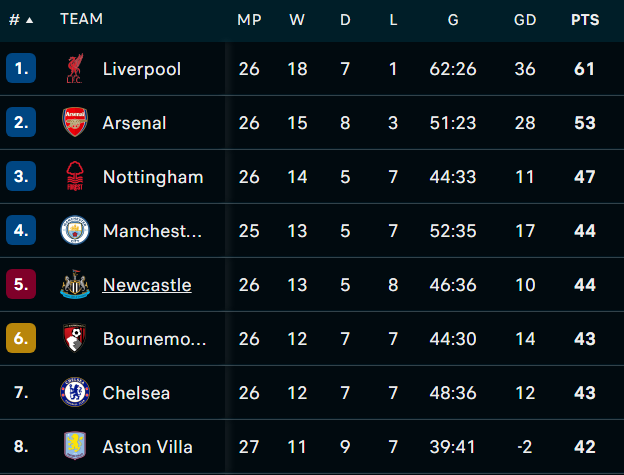Sort standings by PTS column header
The width and height of the screenshot is (624, 475).
(x=585, y=19)
